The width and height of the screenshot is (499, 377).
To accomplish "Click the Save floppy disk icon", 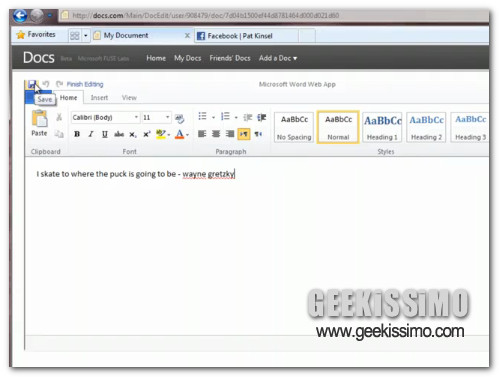I will [32, 84].
